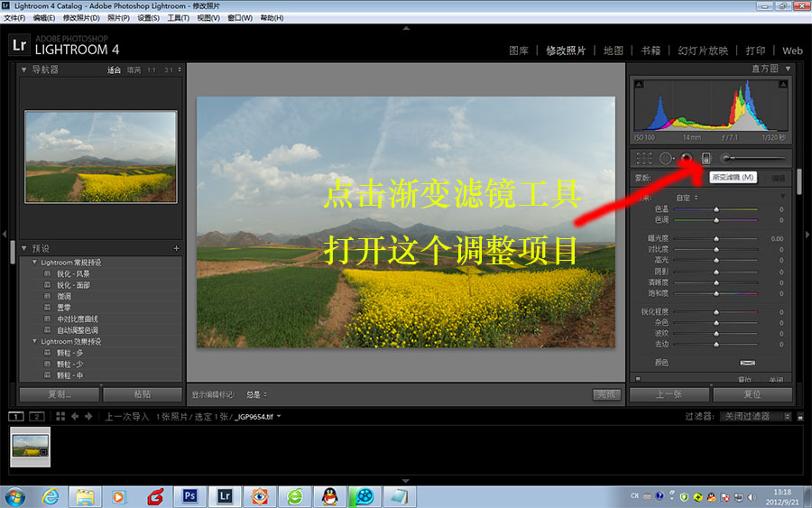Collapse the 直方图 histogram panel
Screen dimensions: 812x508
tap(788, 69)
